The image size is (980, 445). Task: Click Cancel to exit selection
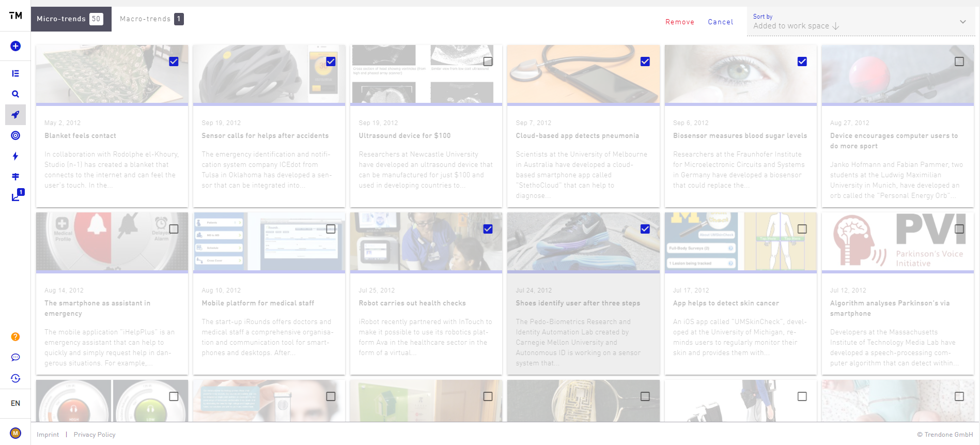[x=720, y=22]
